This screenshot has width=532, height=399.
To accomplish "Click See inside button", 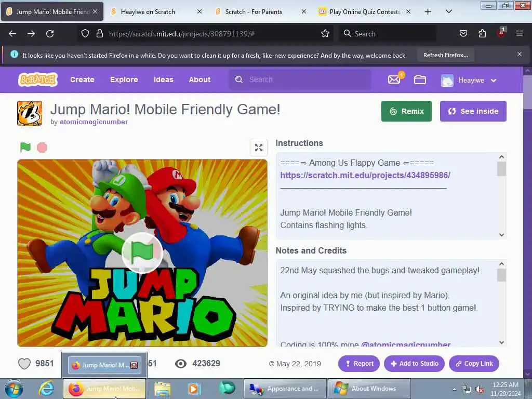I will pyautogui.click(x=473, y=111).
